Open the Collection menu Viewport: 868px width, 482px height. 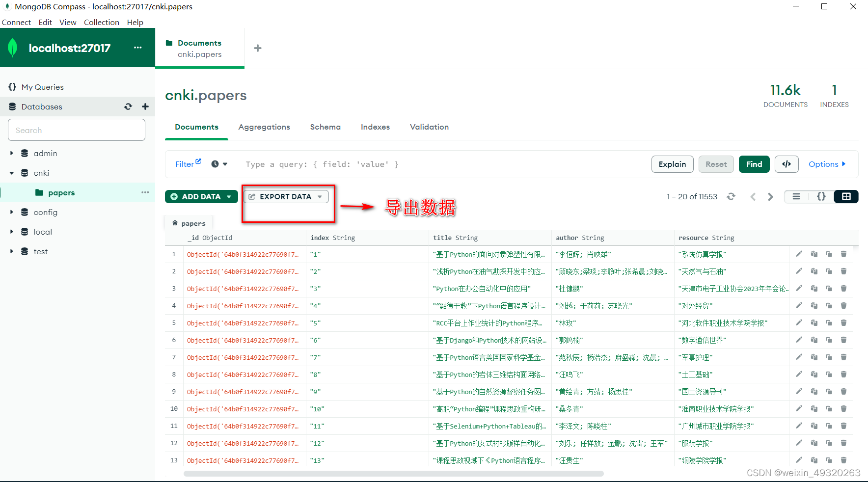click(x=101, y=22)
